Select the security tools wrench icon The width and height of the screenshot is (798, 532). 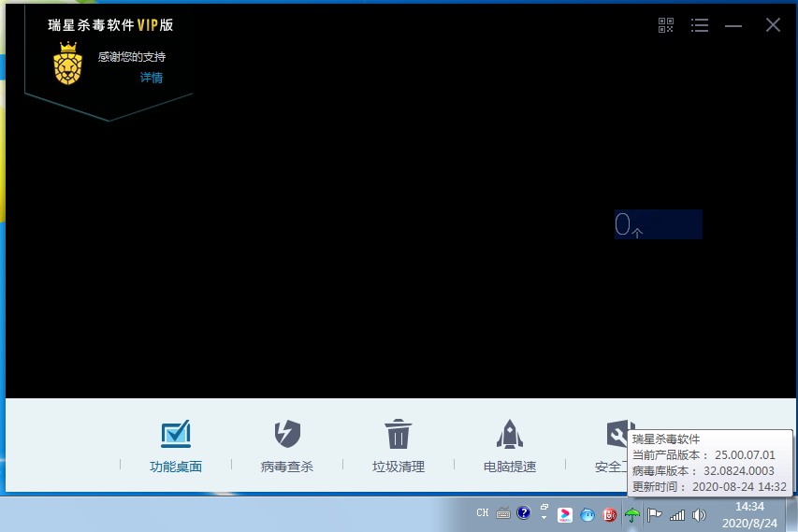pyautogui.click(x=618, y=433)
